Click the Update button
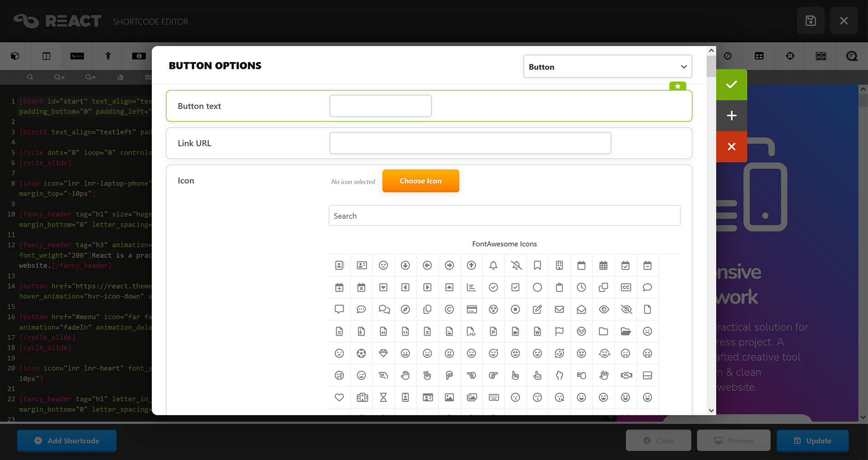 [x=812, y=441]
